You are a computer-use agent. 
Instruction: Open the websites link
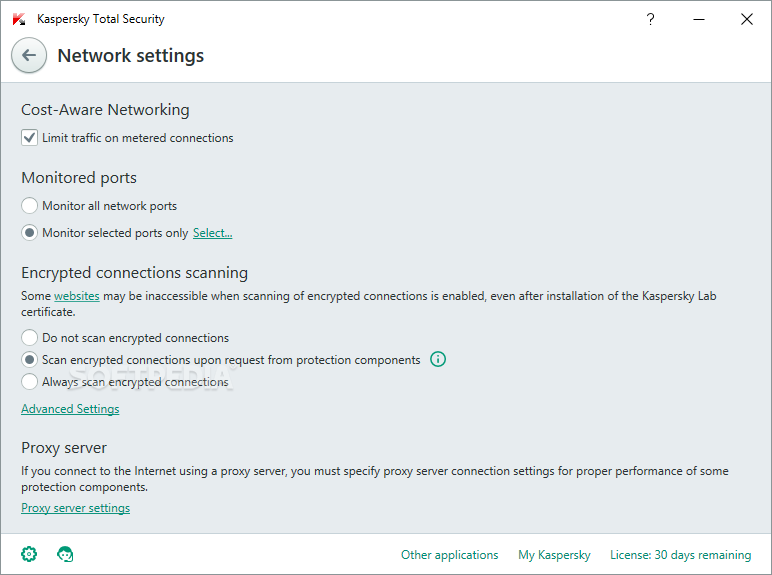77,296
